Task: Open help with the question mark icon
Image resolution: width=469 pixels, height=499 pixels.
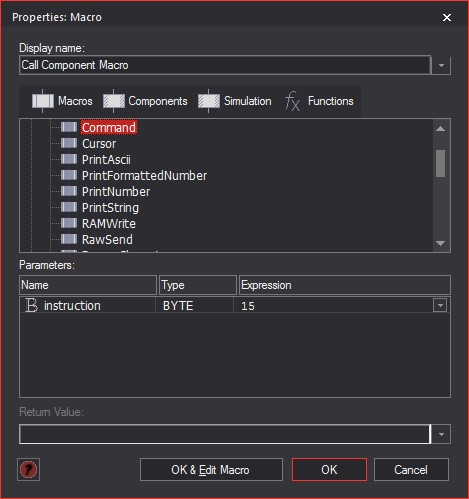Action: pyautogui.click(x=29, y=469)
